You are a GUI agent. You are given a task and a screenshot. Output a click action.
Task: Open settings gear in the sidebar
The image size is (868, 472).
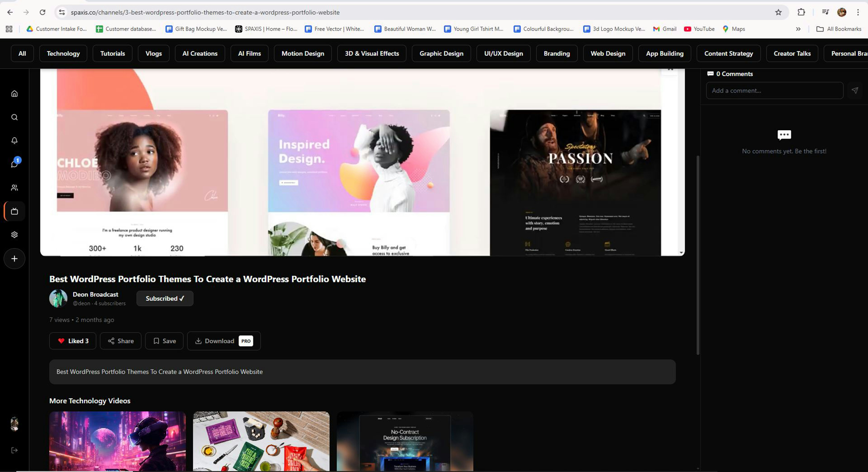14,235
